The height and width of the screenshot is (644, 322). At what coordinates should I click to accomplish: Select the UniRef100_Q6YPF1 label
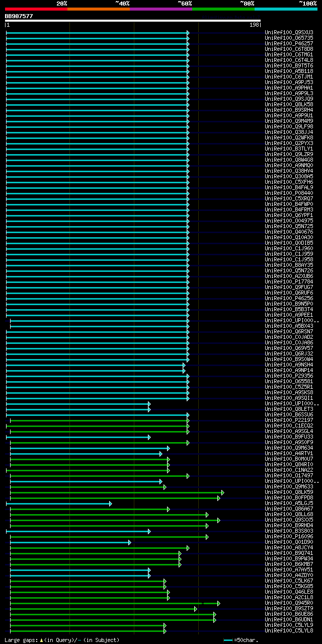point(289,215)
